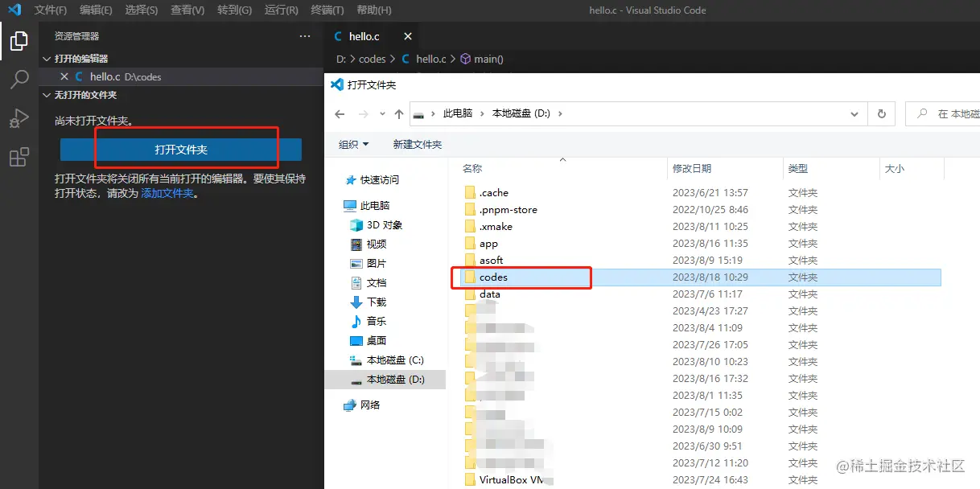Open 选择(S) menu
Viewport: 980px width, 489px height.
click(142, 10)
